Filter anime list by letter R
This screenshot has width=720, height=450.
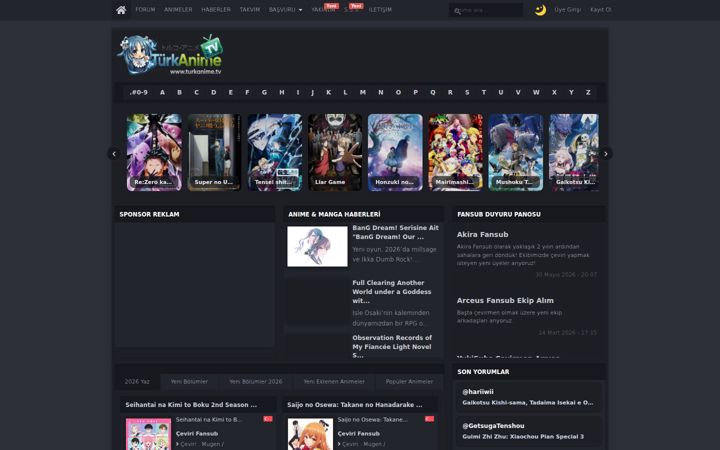(450, 92)
